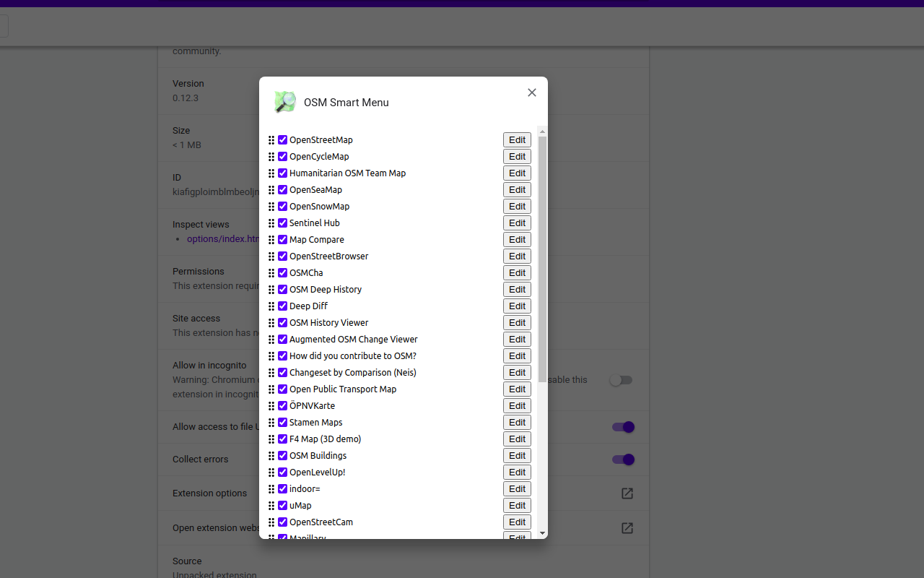924x578 pixels.
Task: Open the options/index.html inspect view link
Action: click(x=223, y=239)
